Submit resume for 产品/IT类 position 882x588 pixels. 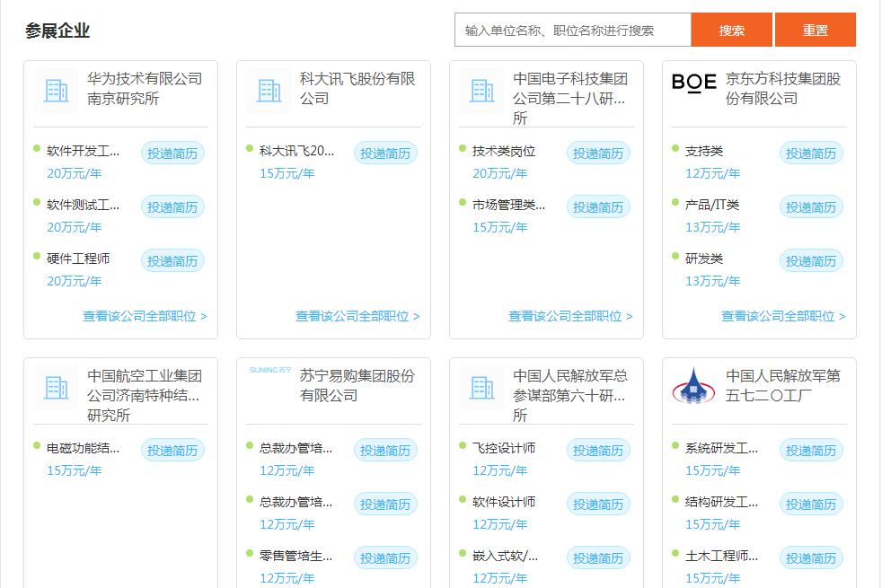click(x=810, y=207)
